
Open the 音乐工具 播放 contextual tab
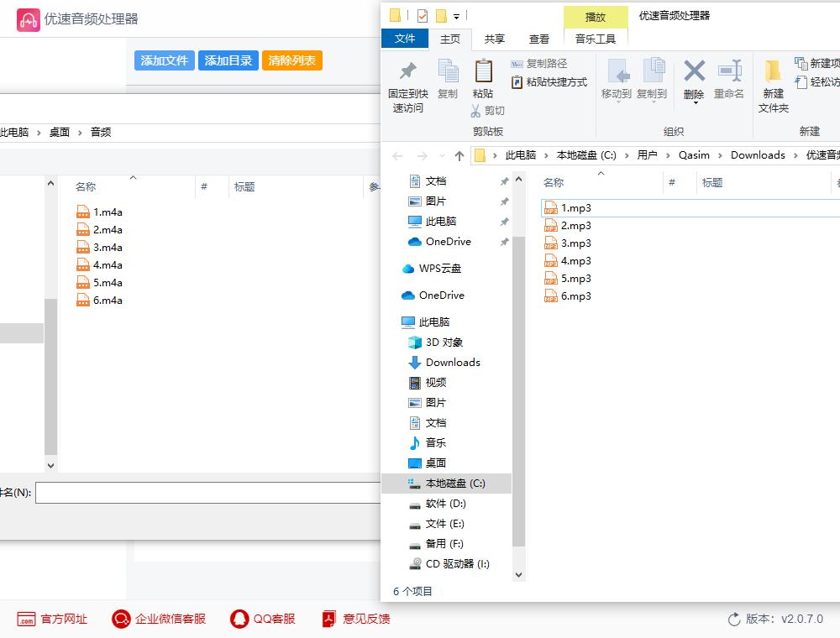pyautogui.click(x=596, y=16)
